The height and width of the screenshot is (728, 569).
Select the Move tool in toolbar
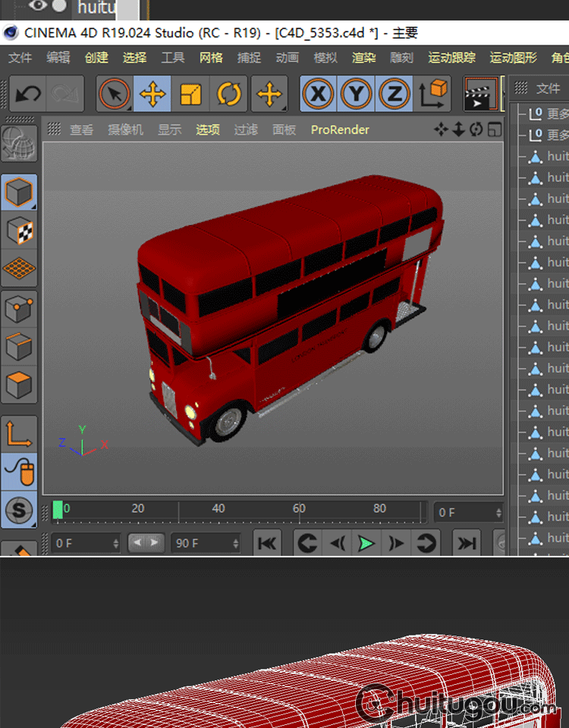152,94
